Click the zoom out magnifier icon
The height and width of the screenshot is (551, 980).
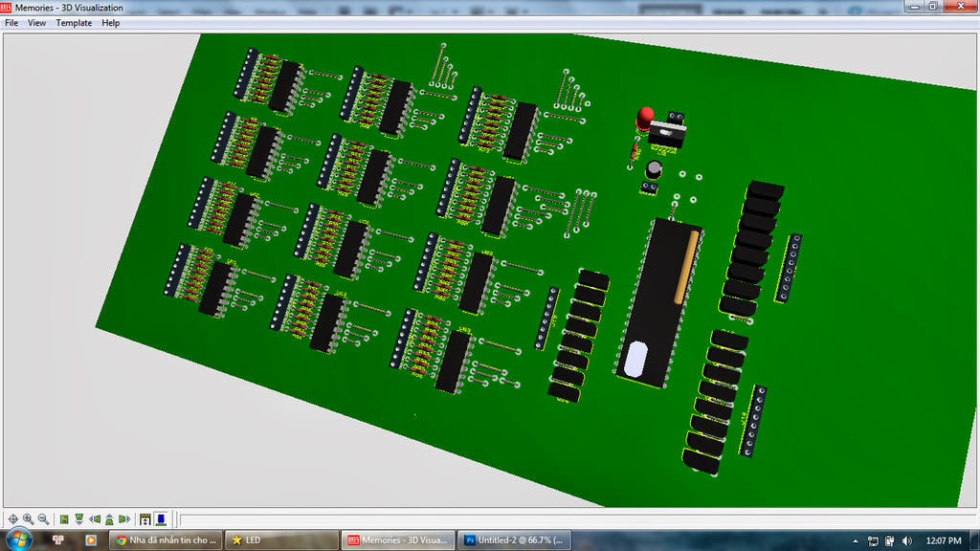click(43, 519)
